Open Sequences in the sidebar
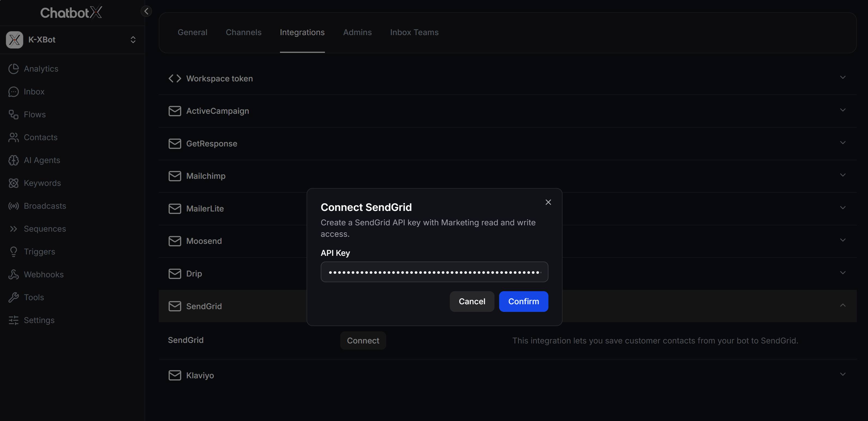 (x=37, y=229)
